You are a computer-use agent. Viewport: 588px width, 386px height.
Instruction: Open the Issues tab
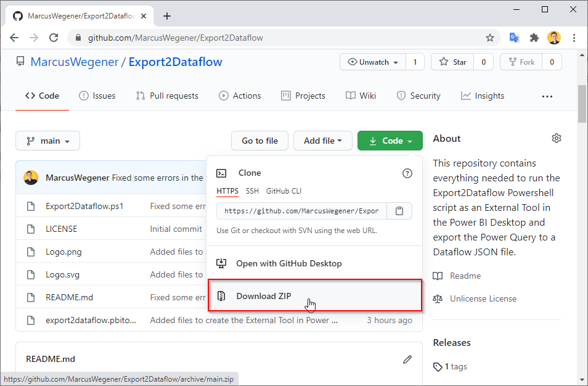97,96
